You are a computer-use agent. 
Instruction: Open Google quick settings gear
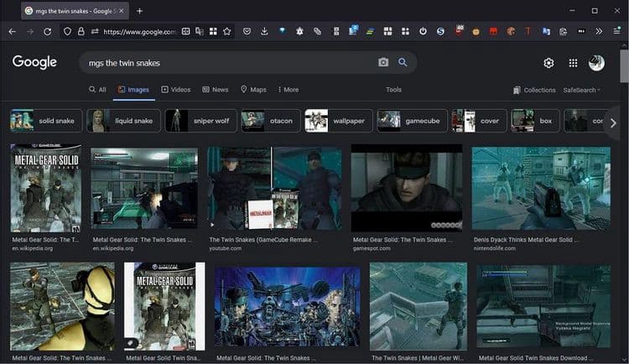(548, 63)
